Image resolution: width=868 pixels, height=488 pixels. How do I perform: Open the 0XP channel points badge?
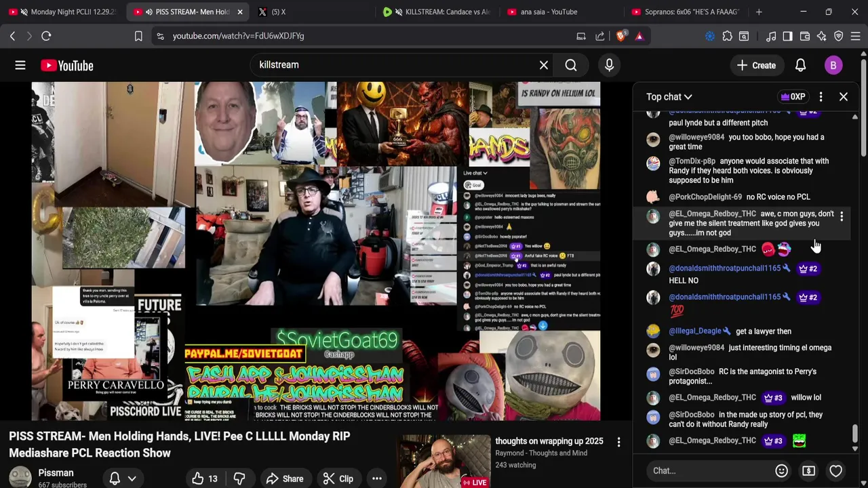(793, 97)
